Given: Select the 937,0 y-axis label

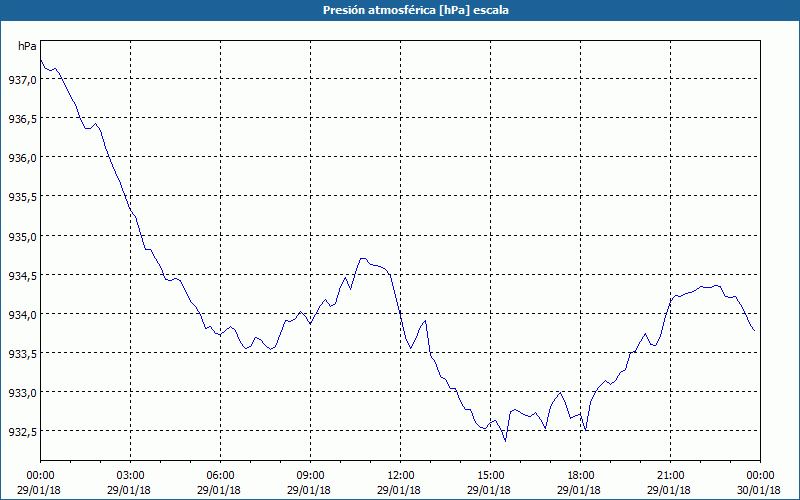Looking at the screenshot, I should tap(22, 80).
